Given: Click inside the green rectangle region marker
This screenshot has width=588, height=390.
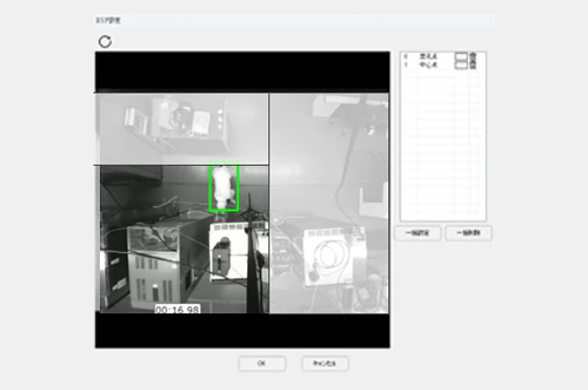Looking at the screenshot, I should [223, 188].
